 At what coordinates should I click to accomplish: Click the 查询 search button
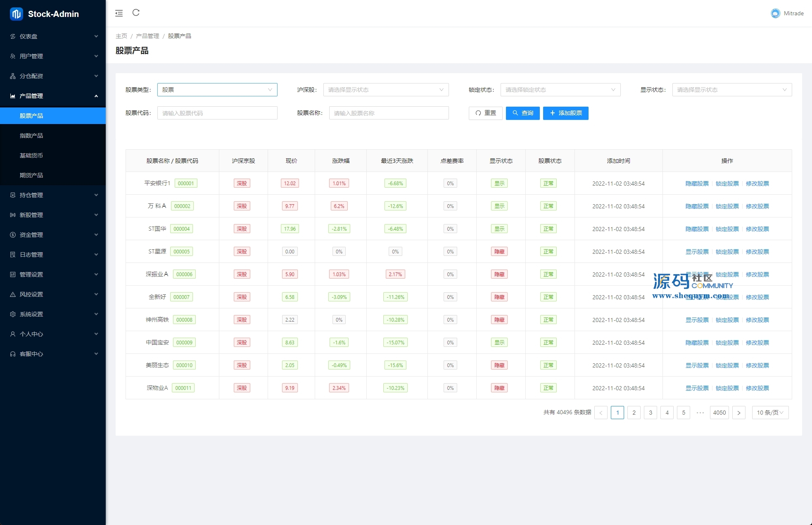point(522,113)
